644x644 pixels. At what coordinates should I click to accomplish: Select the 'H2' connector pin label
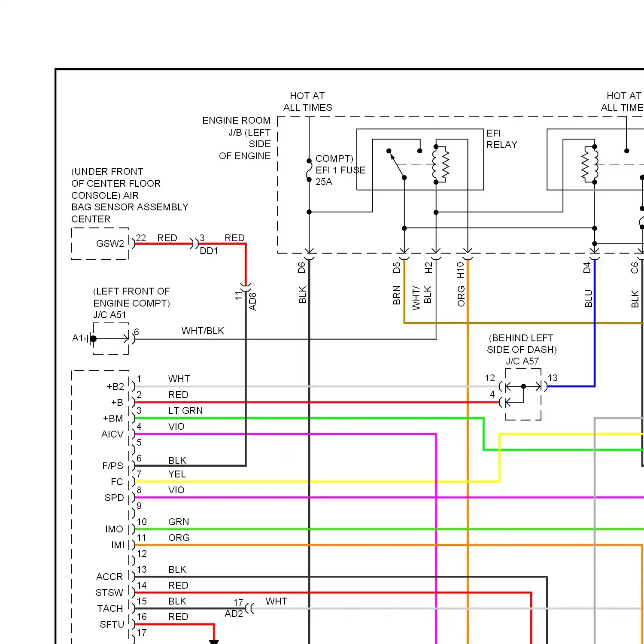click(428, 268)
